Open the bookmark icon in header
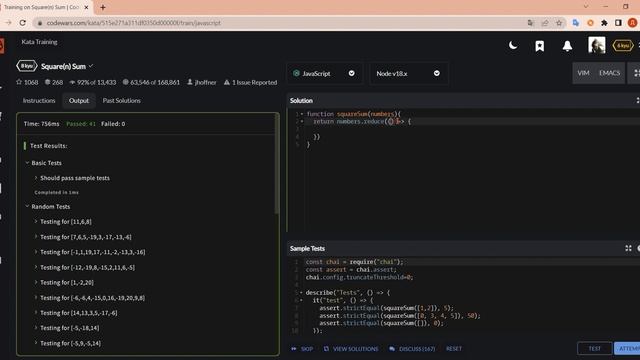 click(540, 46)
